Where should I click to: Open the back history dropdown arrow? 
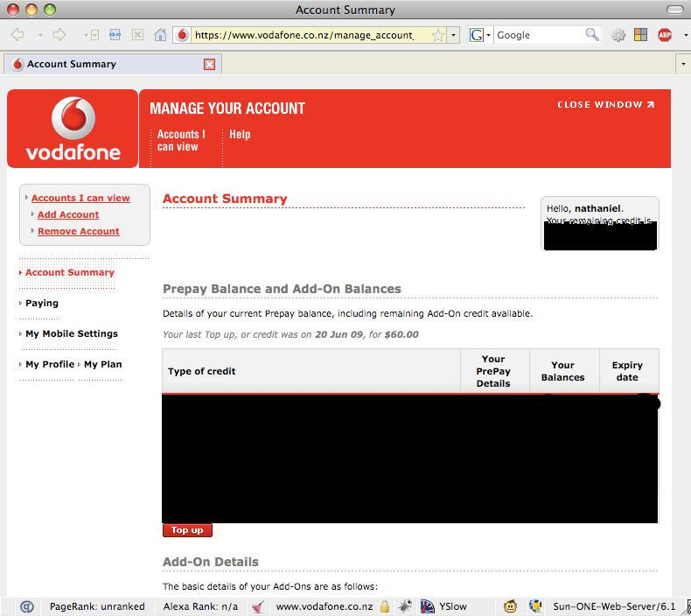coord(40,35)
